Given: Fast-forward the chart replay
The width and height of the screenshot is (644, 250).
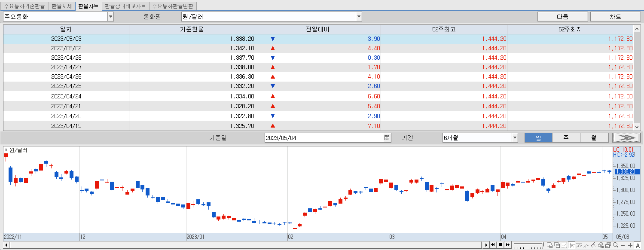Looking at the screenshot, I should click(507, 245).
